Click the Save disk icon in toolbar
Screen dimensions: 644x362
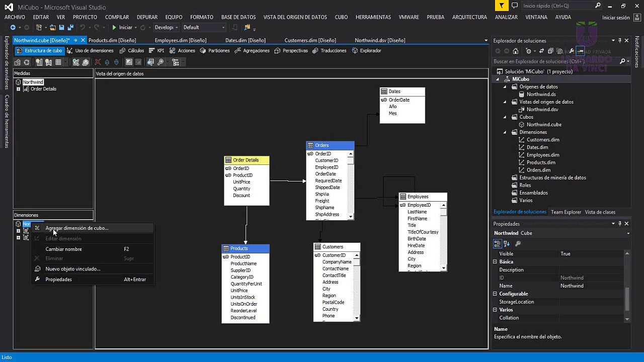point(61,27)
